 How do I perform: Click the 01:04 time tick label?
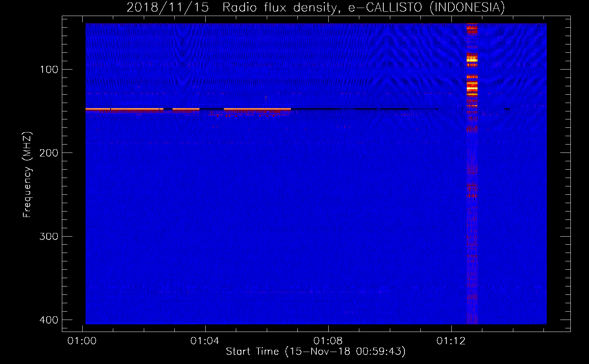pos(205,341)
